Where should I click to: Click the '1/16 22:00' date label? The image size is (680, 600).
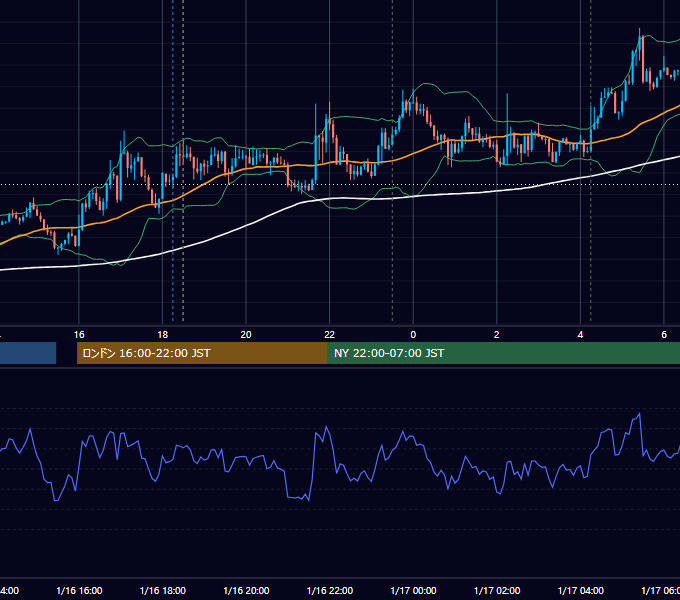pyautogui.click(x=330, y=590)
